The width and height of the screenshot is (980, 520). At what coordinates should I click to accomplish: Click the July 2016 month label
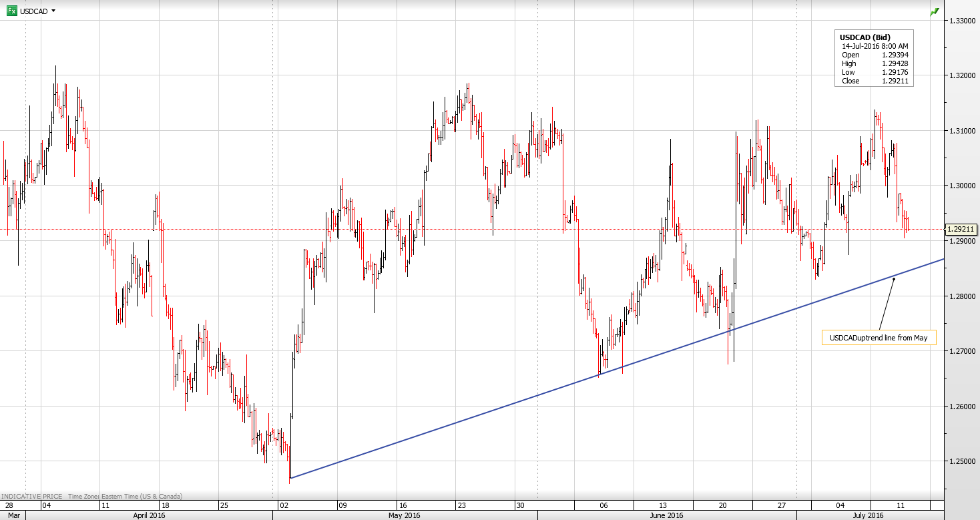[867, 515]
